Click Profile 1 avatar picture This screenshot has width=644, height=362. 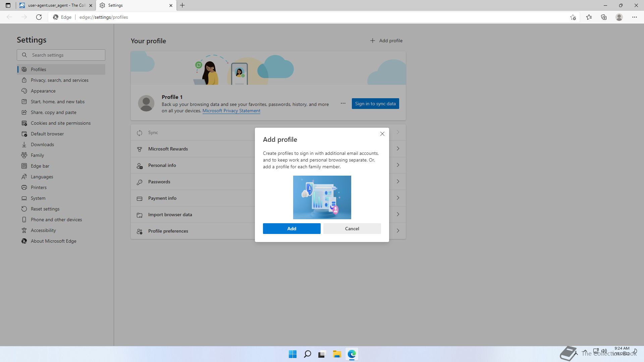pyautogui.click(x=146, y=103)
